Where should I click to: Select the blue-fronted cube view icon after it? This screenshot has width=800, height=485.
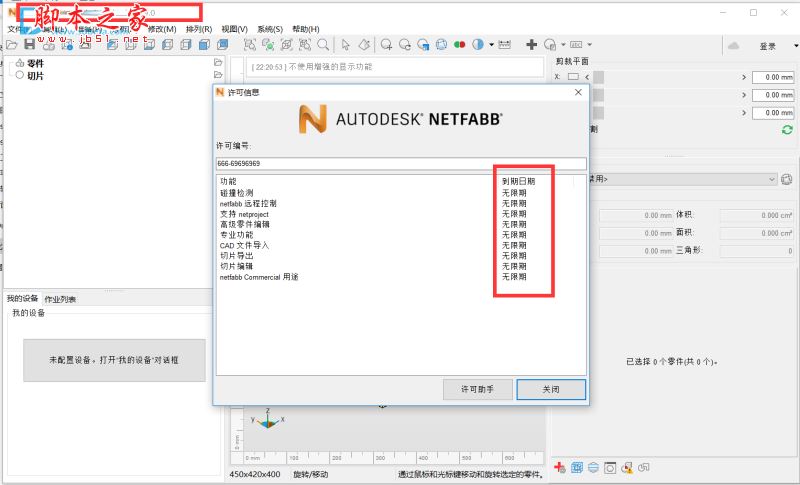pyautogui.click(x=222, y=45)
